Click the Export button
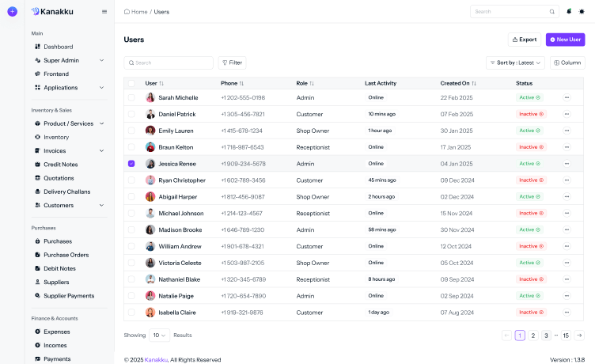The image size is (595, 364). pos(525,40)
